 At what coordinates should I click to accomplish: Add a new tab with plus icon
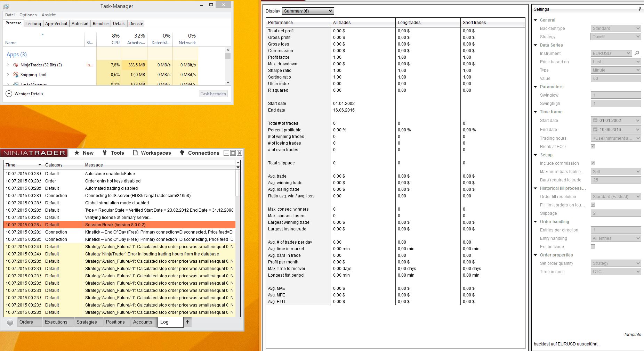[187, 322]
